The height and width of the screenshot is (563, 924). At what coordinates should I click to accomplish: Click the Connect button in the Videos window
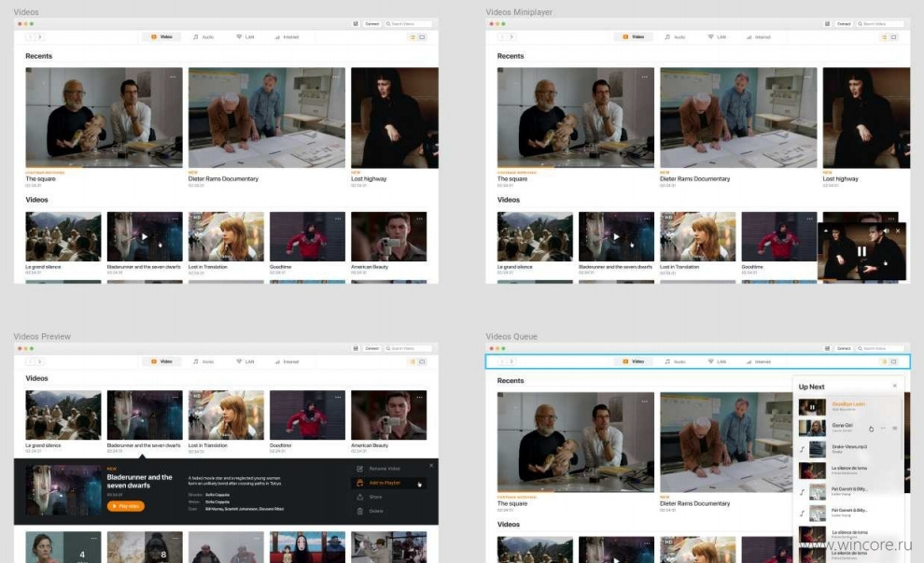pos(371,24)
